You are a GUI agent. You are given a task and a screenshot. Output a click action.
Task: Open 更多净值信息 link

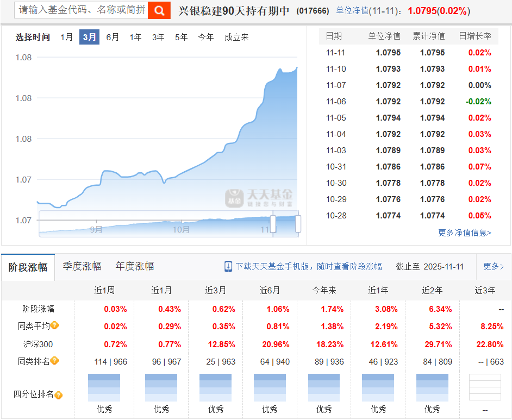465,233
